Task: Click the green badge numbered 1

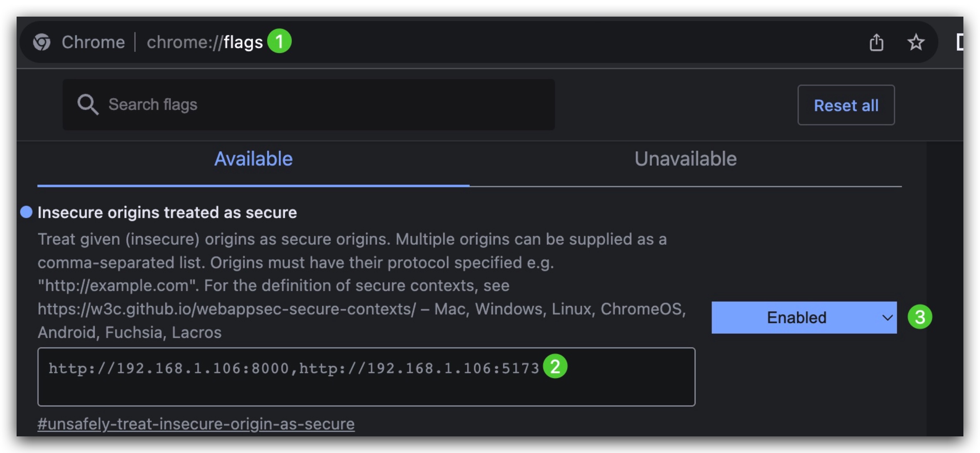Action: pos(279,41)
